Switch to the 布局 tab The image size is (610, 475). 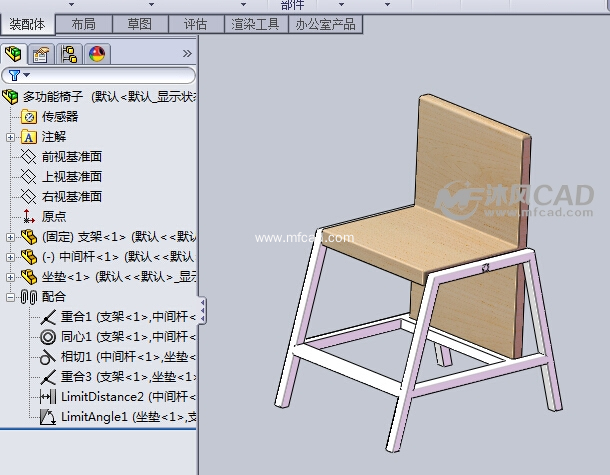[x=84, y=25]
